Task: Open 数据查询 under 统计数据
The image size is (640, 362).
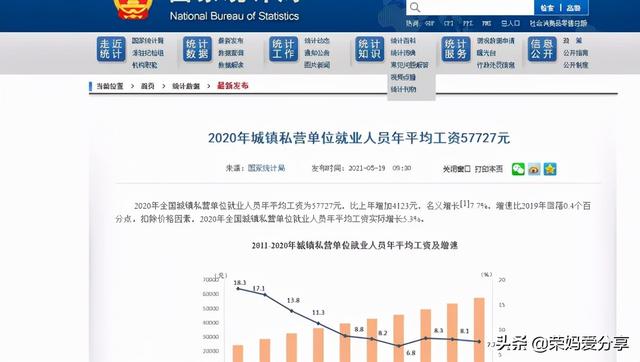Action: [x=231, y=53]
